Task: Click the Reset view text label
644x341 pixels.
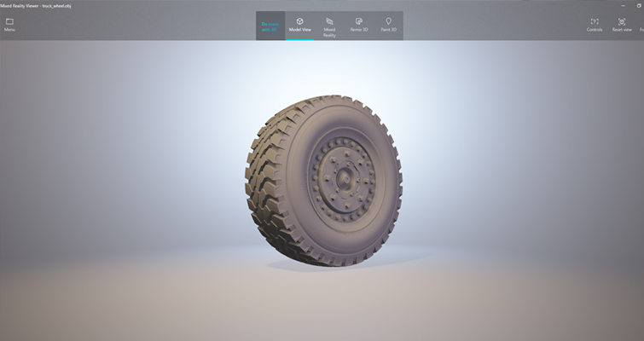Action: pos(622,30)
